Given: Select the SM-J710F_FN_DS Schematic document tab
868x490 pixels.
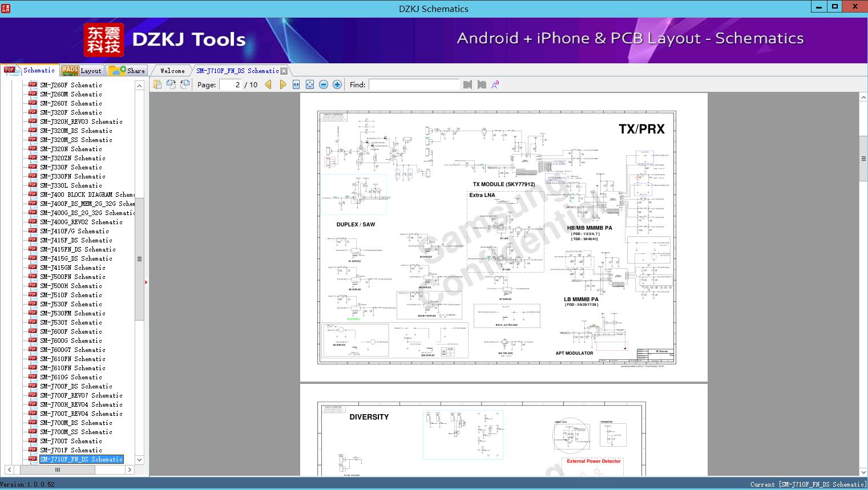Looking at the screenshot, I should [237, 71].
